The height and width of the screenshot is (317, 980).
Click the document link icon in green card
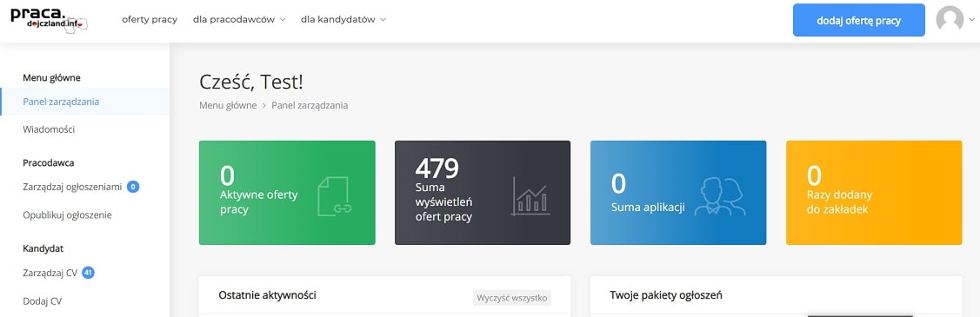tap(335, 196)
